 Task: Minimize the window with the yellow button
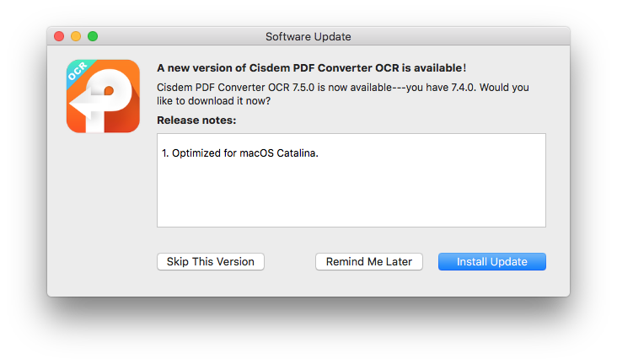coord(76,36)
